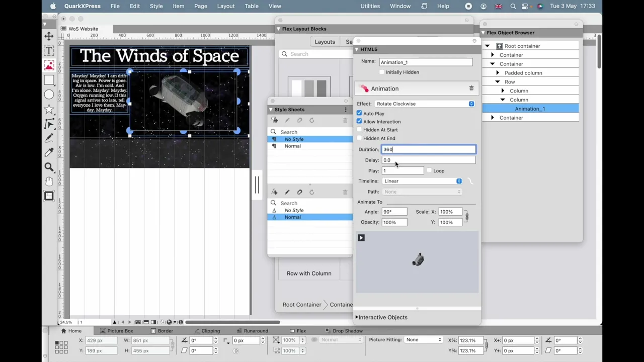Switch to the Runaround tab

252,331
